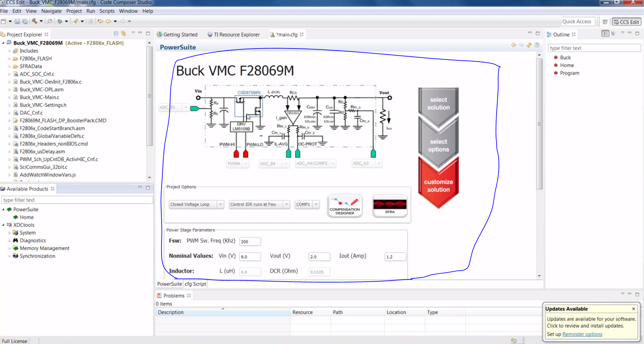The image size is (644, 344).
Task: Open the Compensation Designer tool
Action: point(345,206)
